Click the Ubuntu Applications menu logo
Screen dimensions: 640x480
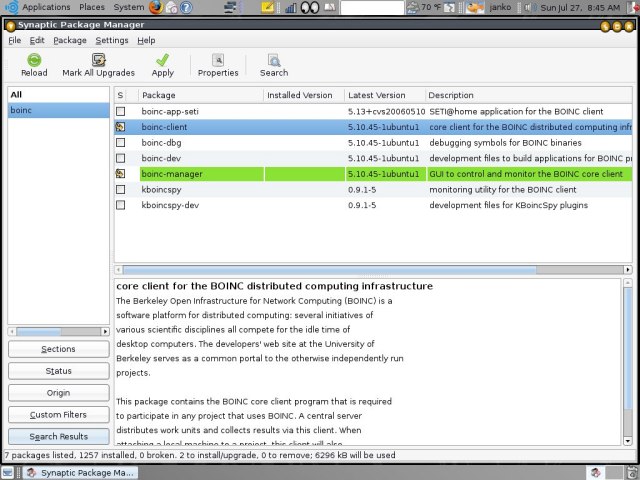pos(11,7)
